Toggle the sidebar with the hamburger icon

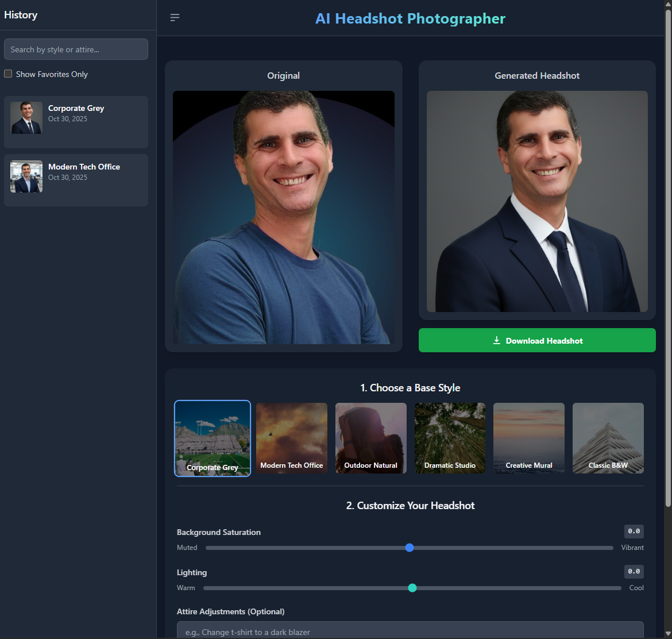click(x=175, y=18)
